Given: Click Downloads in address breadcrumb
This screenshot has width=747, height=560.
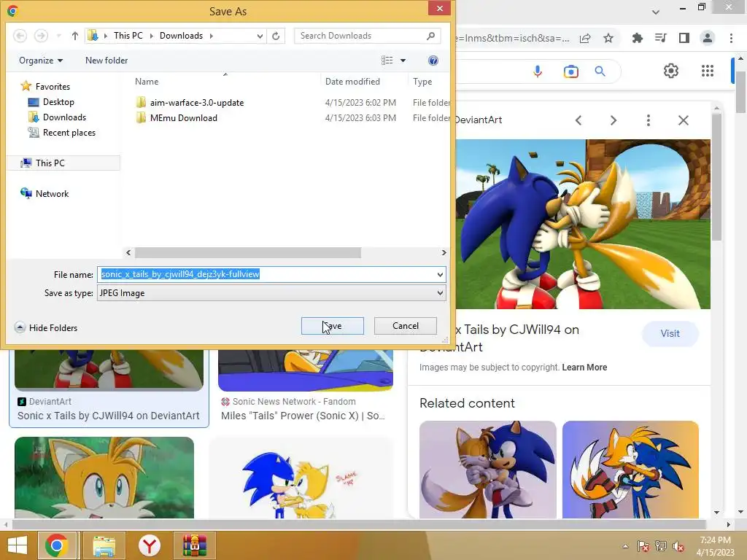Looking at the screenshot, I should point(181,36).
